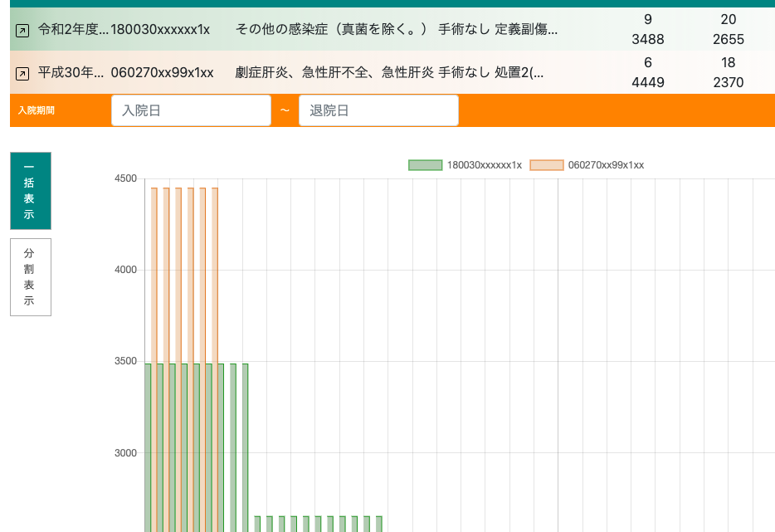Switch to 一括表示 combined view
The height and width of the screenshot is (532, 775).
point(30,191)
